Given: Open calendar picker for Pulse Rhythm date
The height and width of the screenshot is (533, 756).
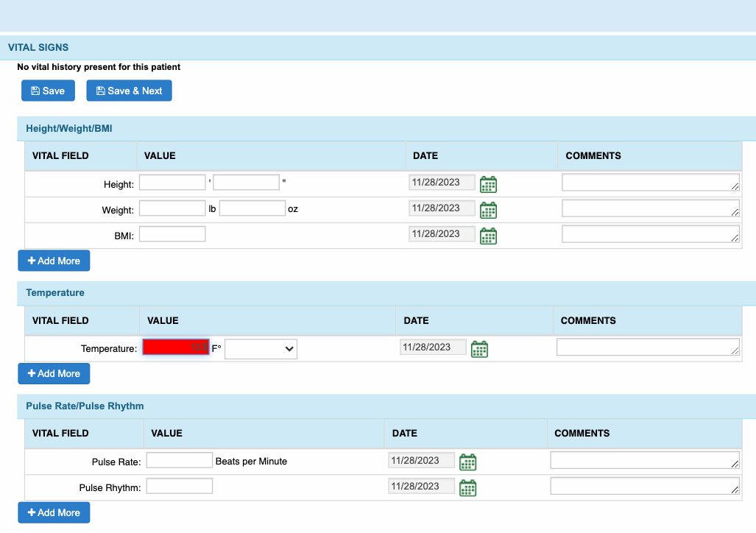Looking at the screenshot, I should pos(467,488).
